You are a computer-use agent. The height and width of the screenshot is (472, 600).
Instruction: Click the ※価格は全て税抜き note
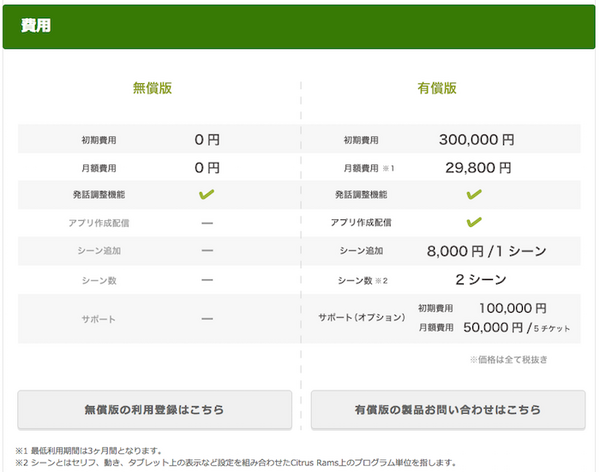click(507, 359)
